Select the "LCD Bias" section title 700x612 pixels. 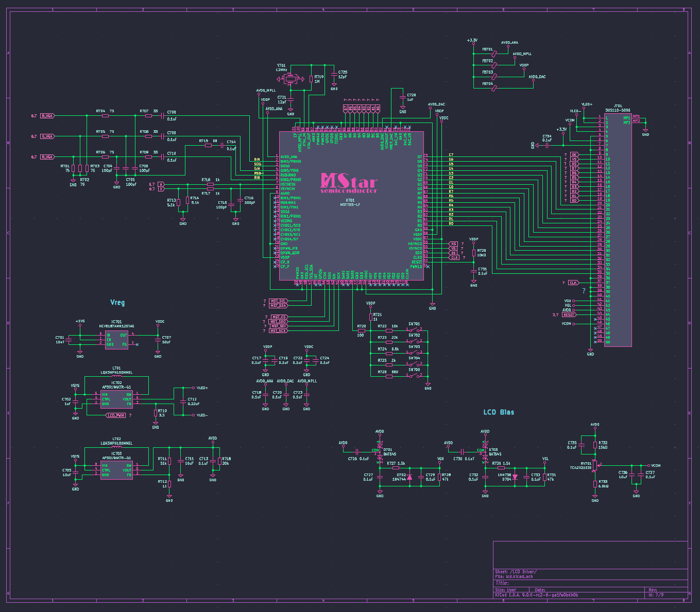point(499,412)
